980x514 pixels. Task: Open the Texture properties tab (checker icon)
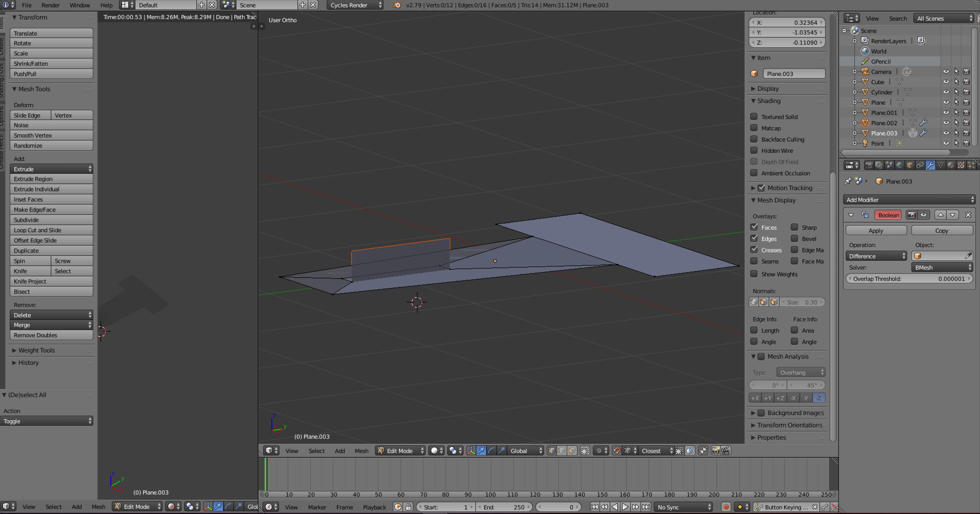(961, 165)
